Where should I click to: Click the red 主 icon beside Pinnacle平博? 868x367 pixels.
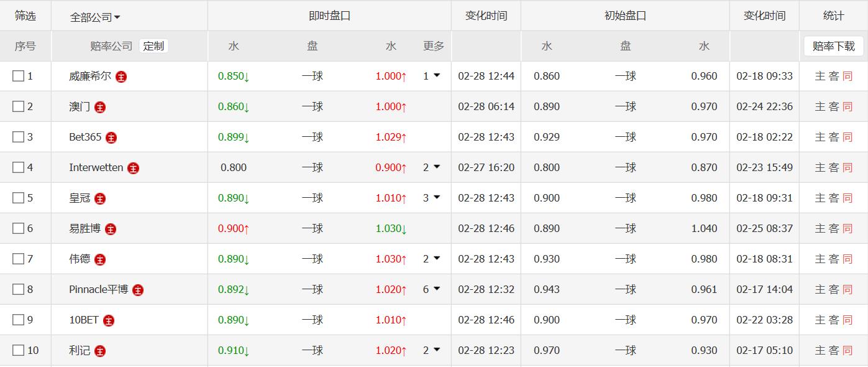tap(138, 290)
